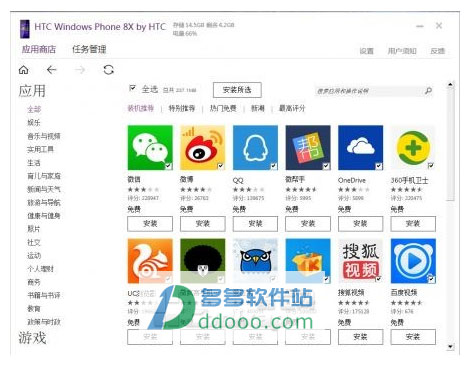Toggle the checkbox on 微博 tile
This screenshot has height=370, width=467.
(221, 166)
